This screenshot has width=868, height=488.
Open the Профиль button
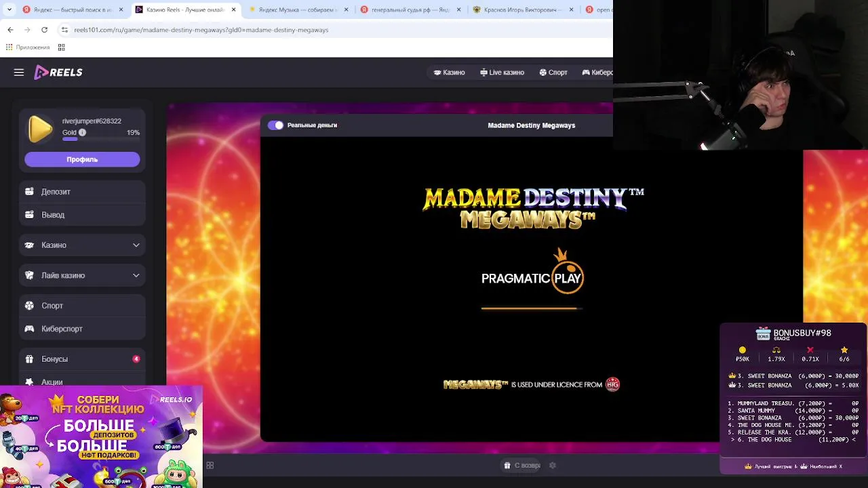click(82, 159)
